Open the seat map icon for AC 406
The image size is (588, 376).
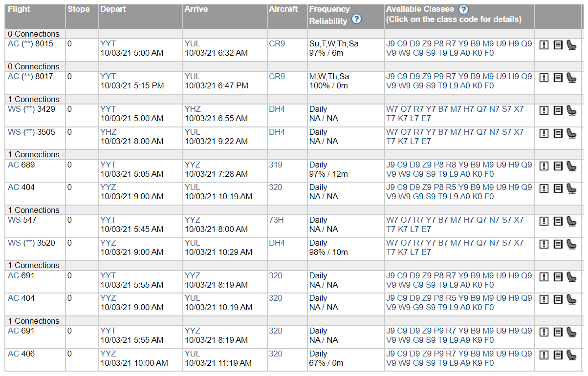(571, 355)
